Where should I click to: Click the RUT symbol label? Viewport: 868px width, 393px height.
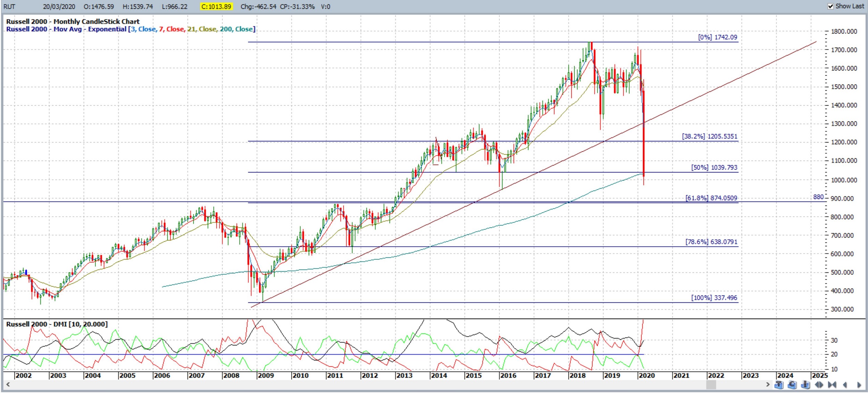pyautogui.click(x=9, y=7)
